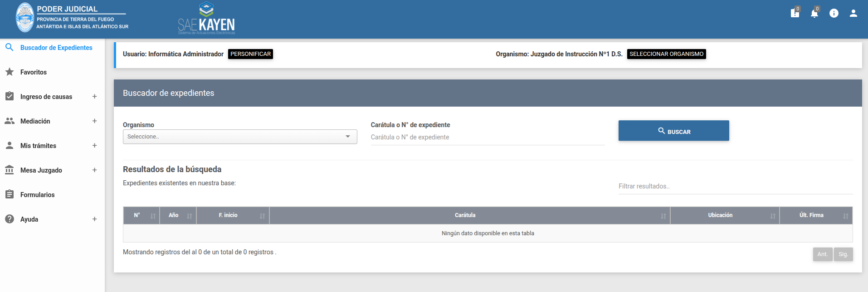Click SELECCIONAR ORGANISMO button
868x292 pixels.
666,54
